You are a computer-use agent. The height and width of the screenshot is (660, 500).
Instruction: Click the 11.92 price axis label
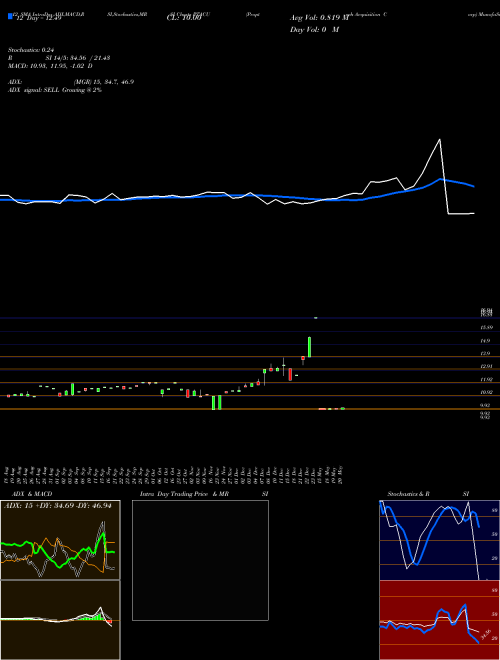487,380
